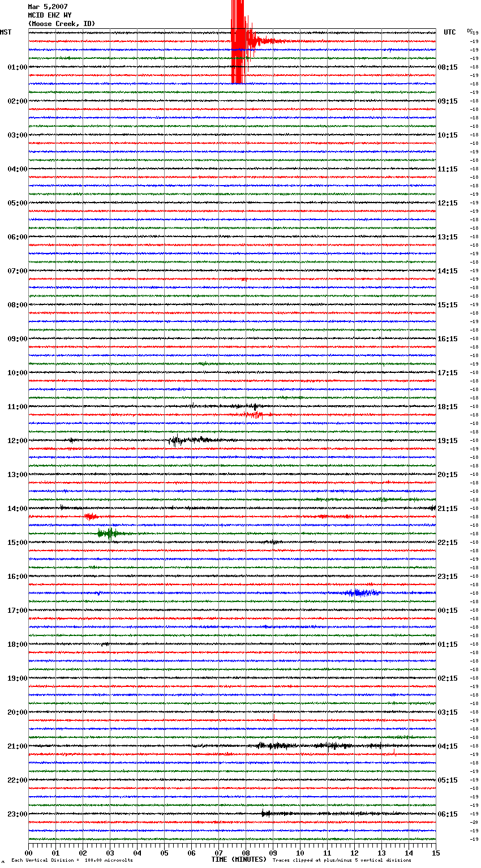Click the "00:15" UTC time label
Viewport: 481px width, 868px height.
click(x=448, y=611)
